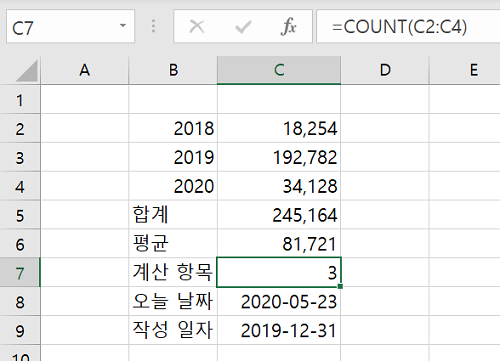Select the row 1 header
500x361 pixels.
coord(20,100)
